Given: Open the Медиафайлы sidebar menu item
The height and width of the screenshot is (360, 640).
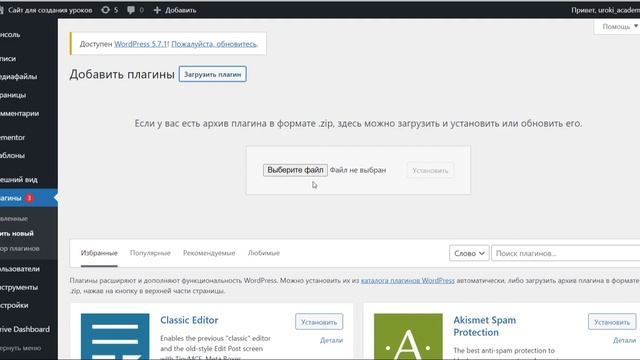Looking at the screenshot, I should tap(29, 77).
